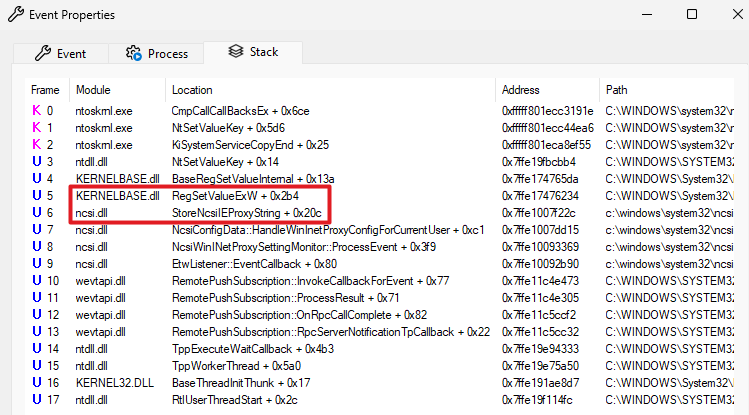
Task: Sort by the Frame column header
Action: coord(45,90)
